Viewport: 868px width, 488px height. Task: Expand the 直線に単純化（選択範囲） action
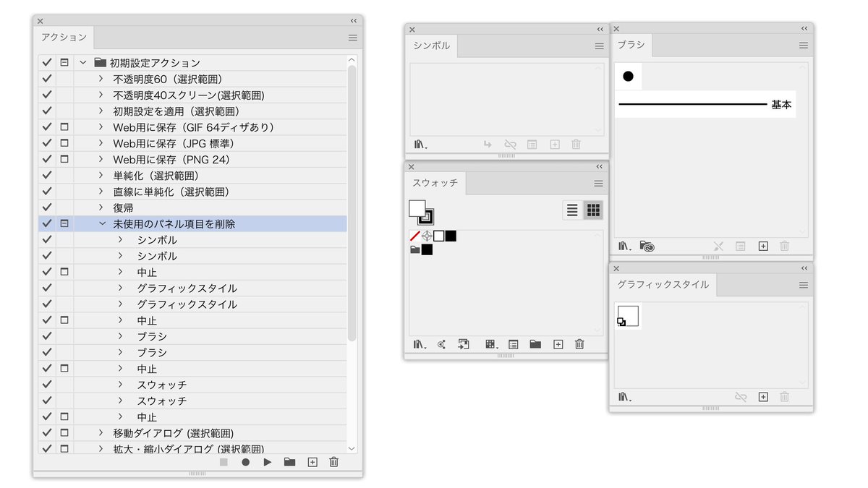tap(101, 192)
